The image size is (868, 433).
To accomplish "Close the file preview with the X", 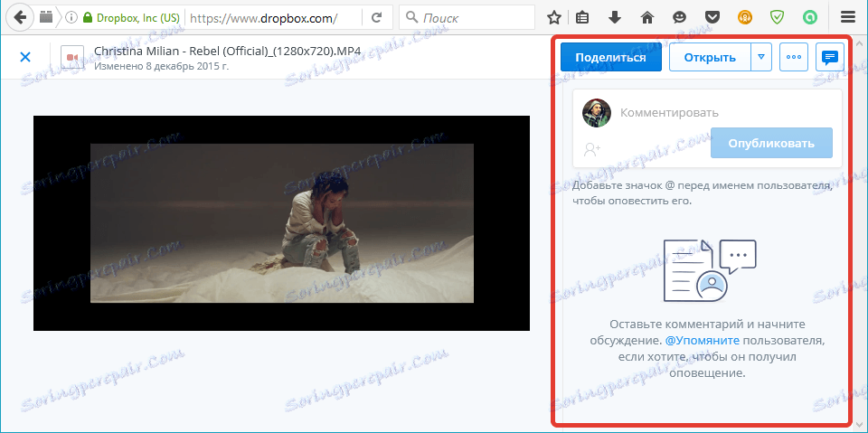I will click(x=25, y=56).
